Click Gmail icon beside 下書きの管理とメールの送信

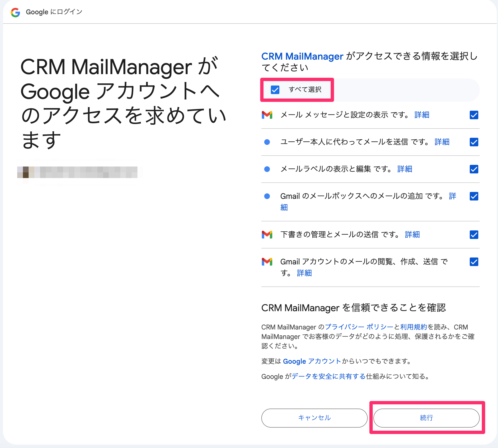pyautogui.click(x=267, y=235)
